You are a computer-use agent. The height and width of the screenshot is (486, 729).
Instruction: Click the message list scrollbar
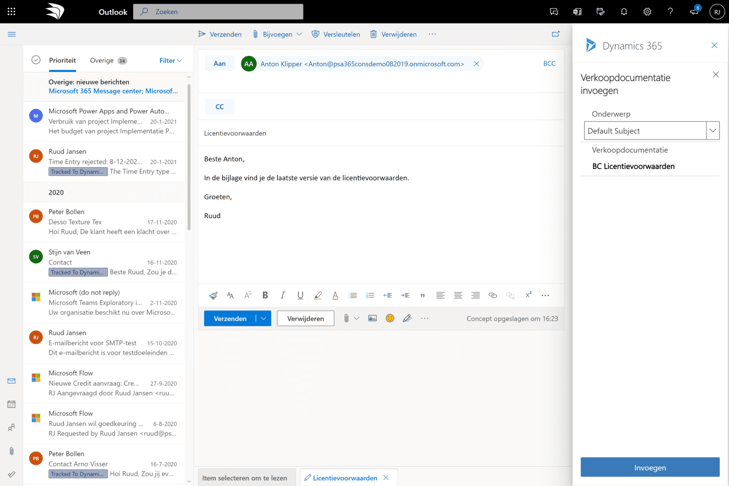[189, 157]
